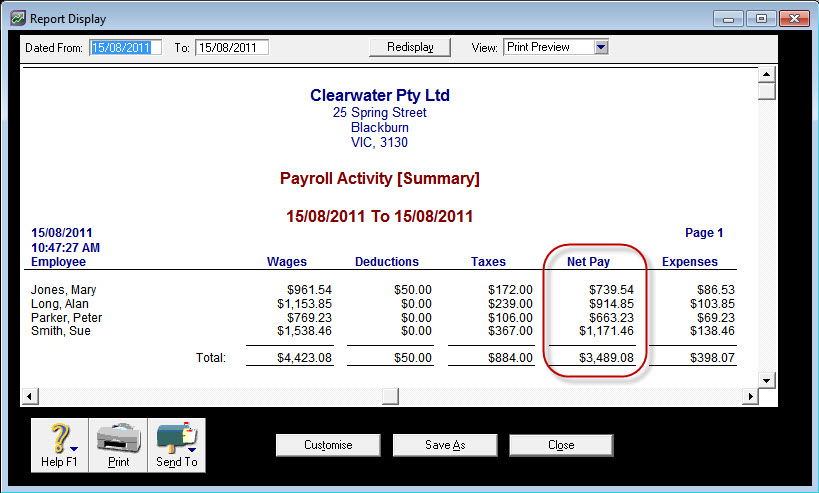Click Parker, Peter wages $769.23
Viewport: 819px width, 493px height.
tap(309, 318)
